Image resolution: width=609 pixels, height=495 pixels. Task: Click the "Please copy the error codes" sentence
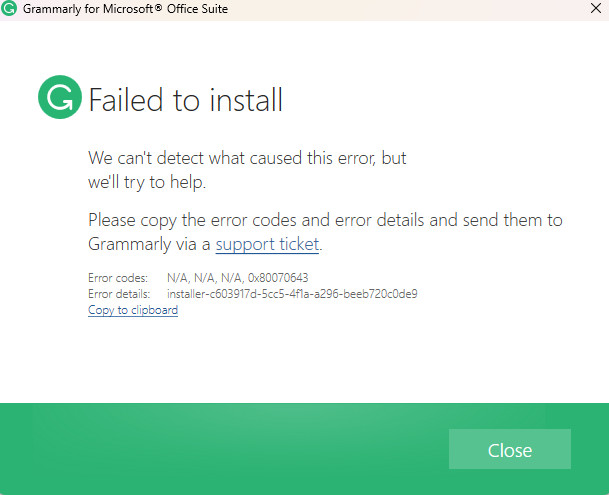(x=325, y=219)
